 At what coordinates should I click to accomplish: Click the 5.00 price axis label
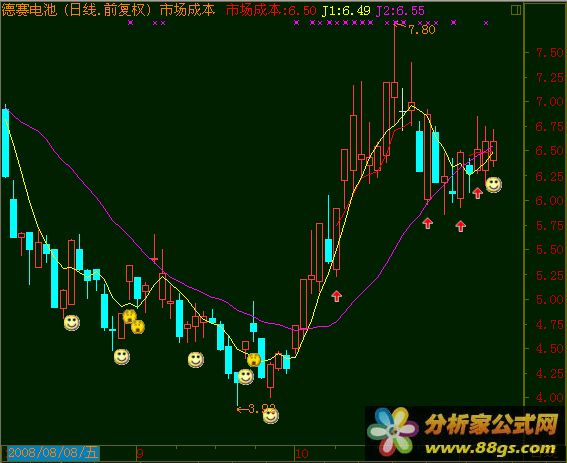pyautogui.click(x=550, y=300)
